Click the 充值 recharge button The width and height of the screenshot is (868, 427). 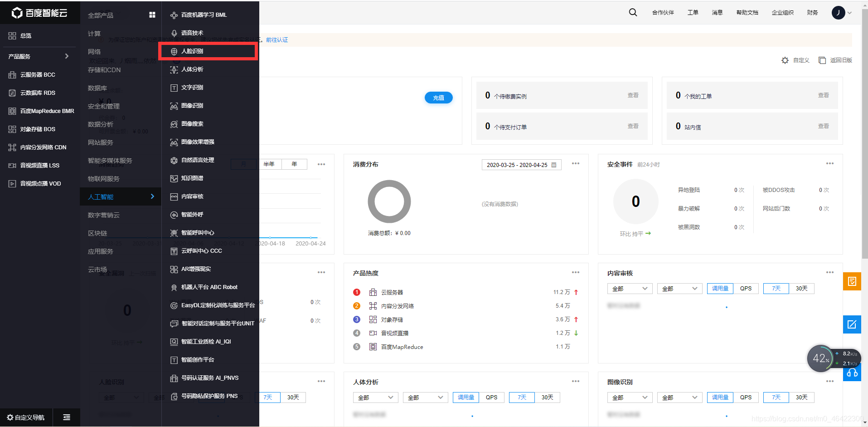(x=438, y=98)
